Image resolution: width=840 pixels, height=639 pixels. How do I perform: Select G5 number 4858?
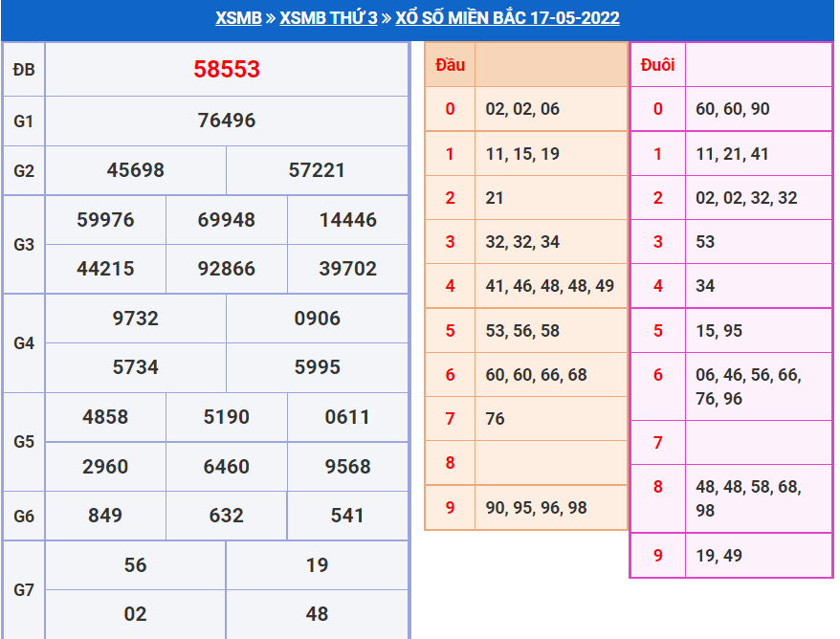pyautogui.click(x=105, y=417)
